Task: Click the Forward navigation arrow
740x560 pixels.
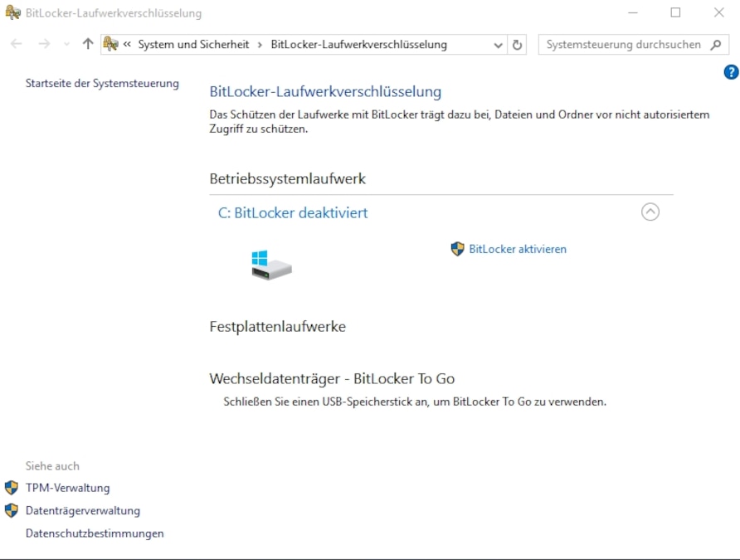Action: pos(44,44)
